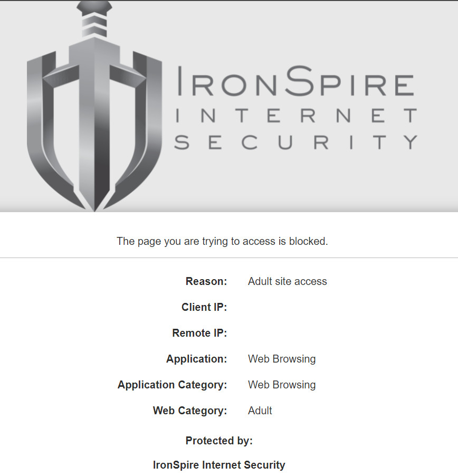Click the Application label
The width and height of the screenshot is (458, 476).
196,359
